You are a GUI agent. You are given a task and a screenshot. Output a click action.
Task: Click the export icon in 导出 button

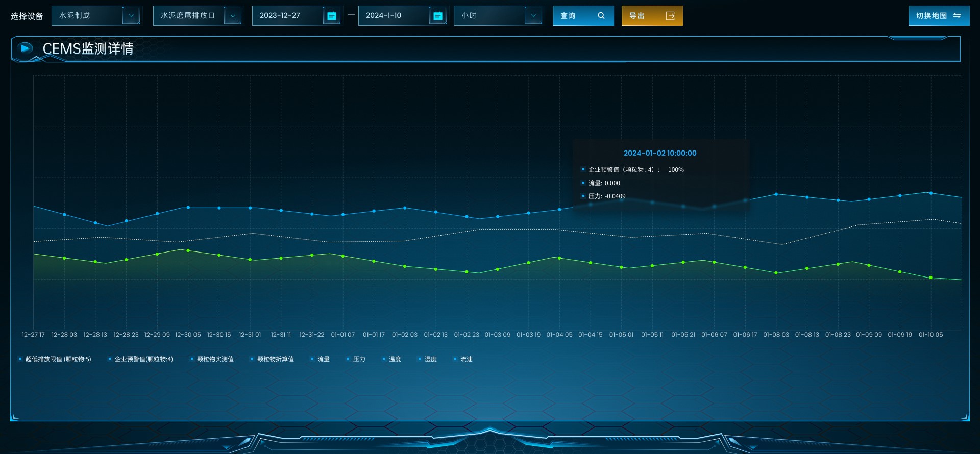[670, 16]
